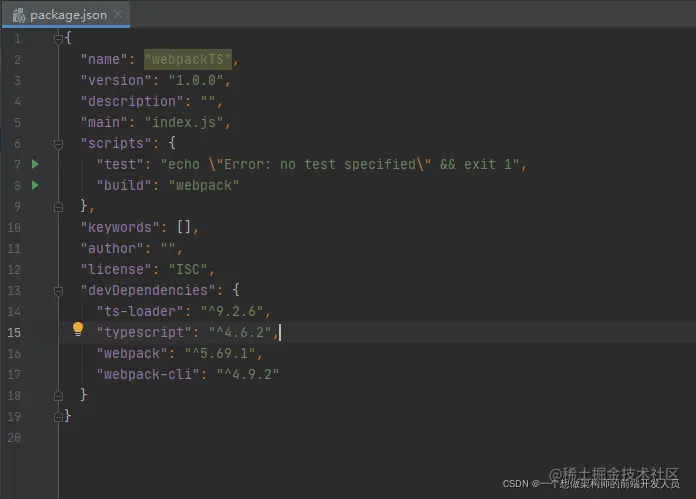The width and height of the screenshot is (696, 499).
Task: Click the highlighted "webpackTS" value
Action: point(188,59)
